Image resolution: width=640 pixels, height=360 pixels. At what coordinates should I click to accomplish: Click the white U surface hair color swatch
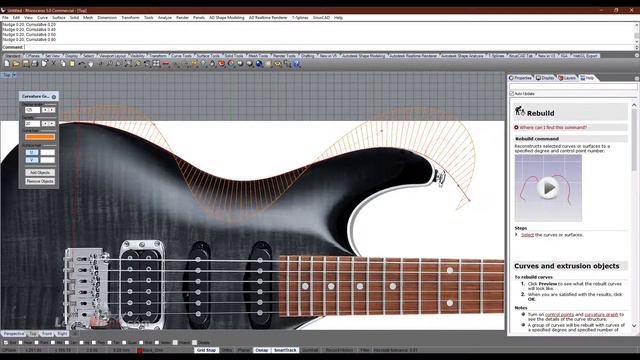point(47,152)
